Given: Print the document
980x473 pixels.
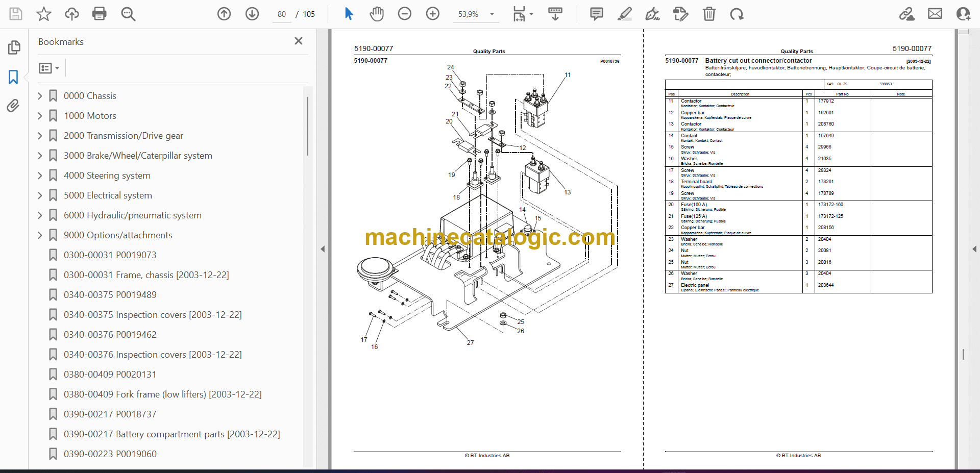Looking at the screenshot, I should [x=100, y=14].
